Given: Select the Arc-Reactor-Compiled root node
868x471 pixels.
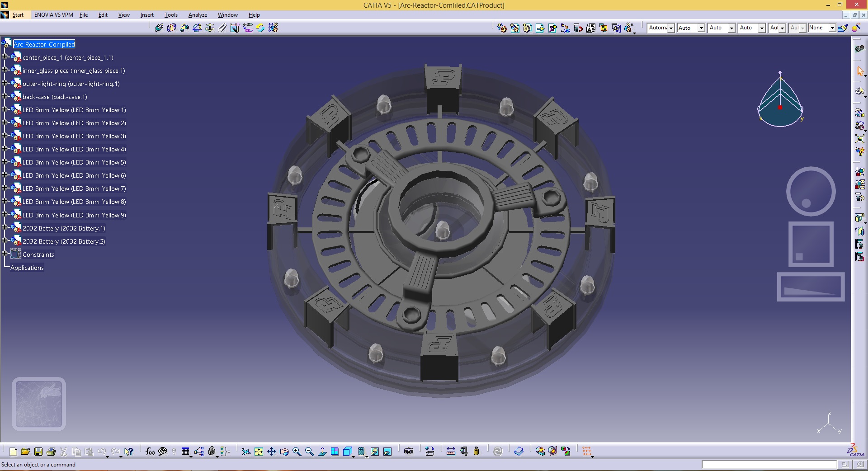Looking at the screenshot, I should coord(44,44).
